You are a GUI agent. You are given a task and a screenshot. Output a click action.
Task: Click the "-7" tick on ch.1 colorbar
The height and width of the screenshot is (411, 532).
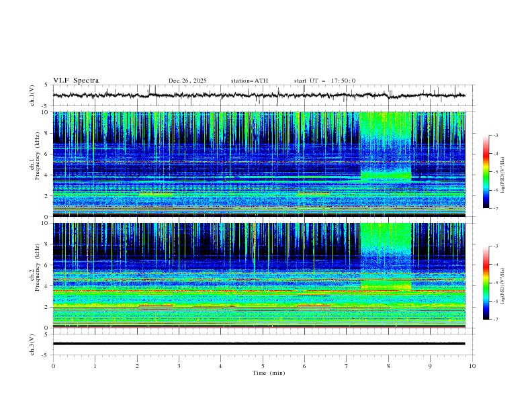[495, 208]
